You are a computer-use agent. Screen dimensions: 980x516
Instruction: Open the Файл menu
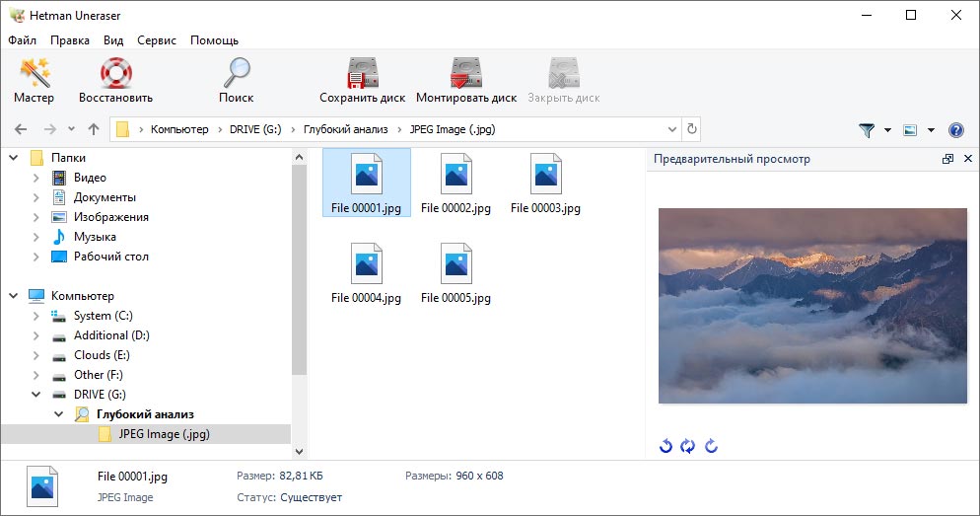point(22,40)
